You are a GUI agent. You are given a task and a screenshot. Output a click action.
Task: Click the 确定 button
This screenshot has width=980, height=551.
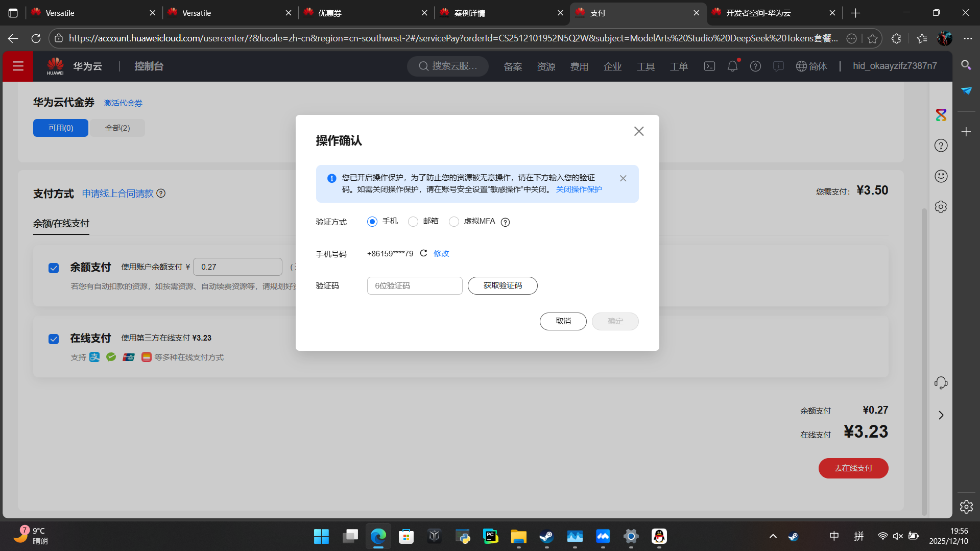615,321
